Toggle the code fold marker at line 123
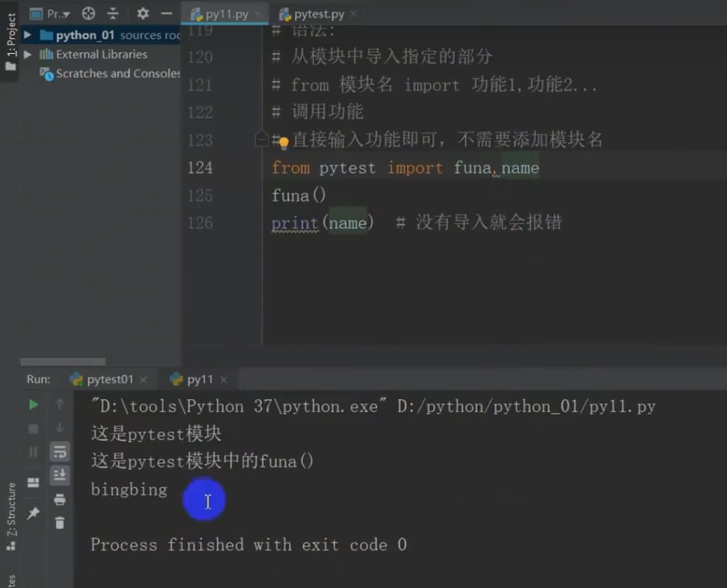This screenshot has width=727, height=588. (x=262, y=139)
